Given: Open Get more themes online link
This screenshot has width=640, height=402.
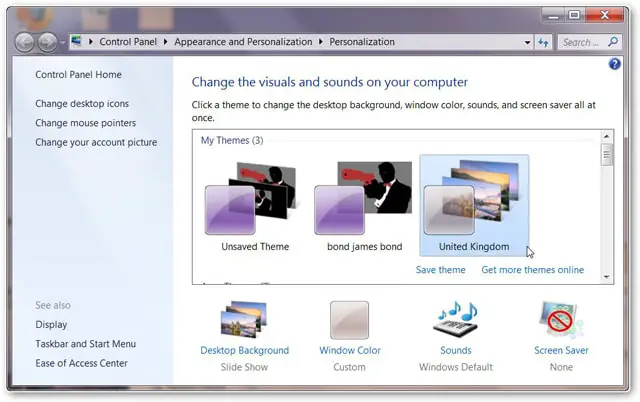Looking at the screenshot, I should [x=532, y=270].
